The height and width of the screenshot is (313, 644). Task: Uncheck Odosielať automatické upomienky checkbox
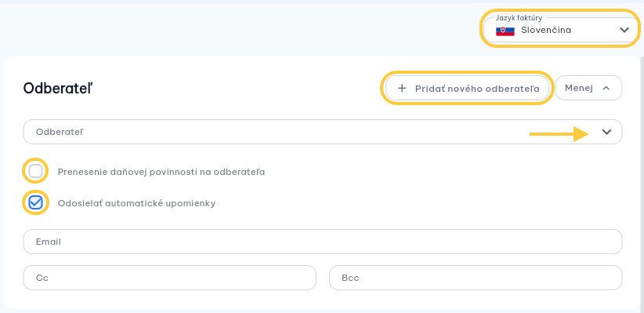[x=36, y=202]
